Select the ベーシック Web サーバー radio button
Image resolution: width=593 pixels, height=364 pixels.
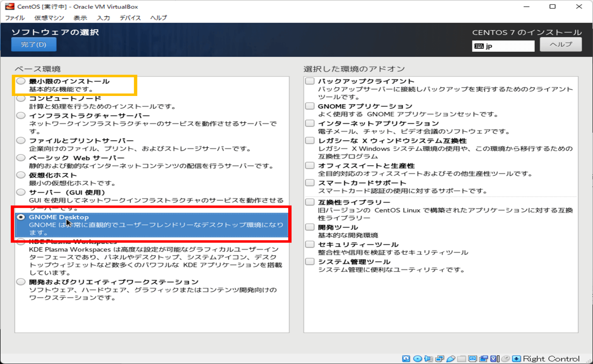pos(21,158)
